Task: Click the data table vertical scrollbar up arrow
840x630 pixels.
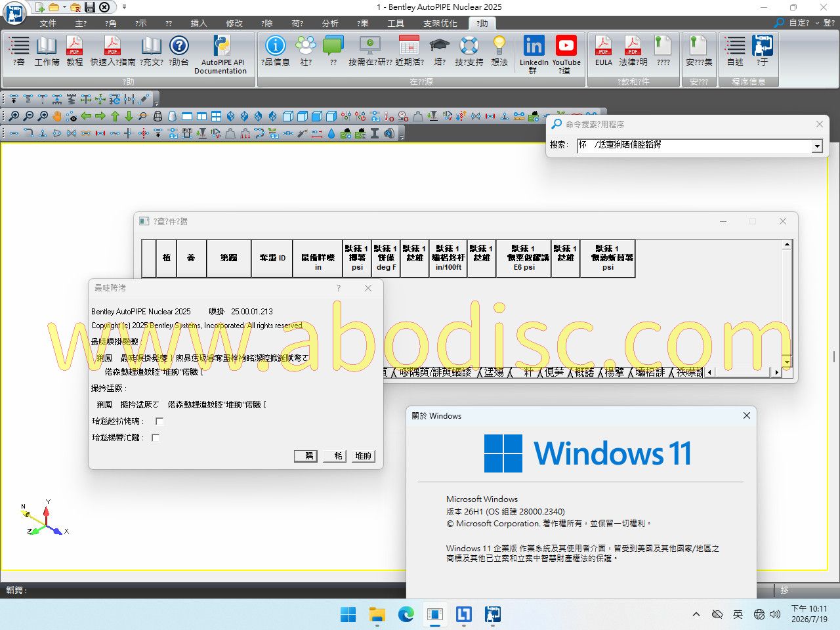Action: click(x=787, y=245)
